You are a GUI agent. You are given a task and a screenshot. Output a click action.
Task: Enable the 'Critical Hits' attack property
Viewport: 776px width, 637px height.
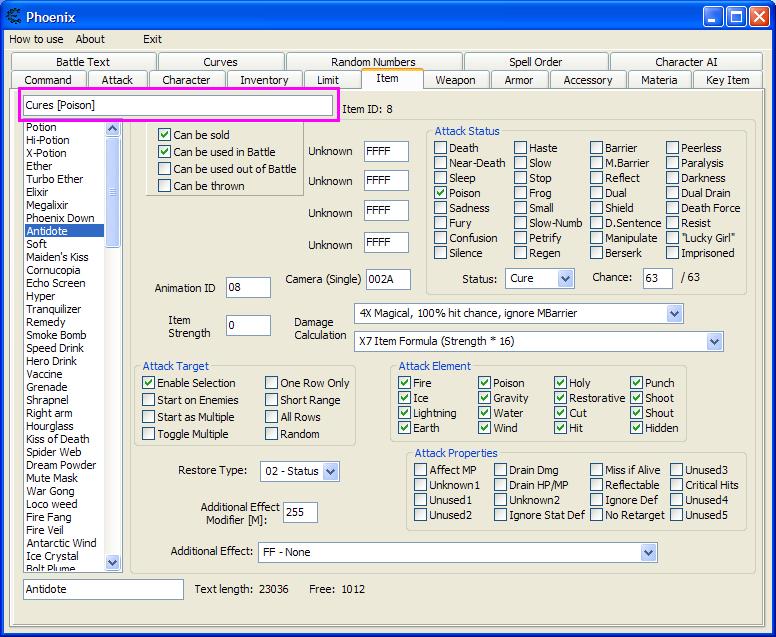[x=677, y=485]
